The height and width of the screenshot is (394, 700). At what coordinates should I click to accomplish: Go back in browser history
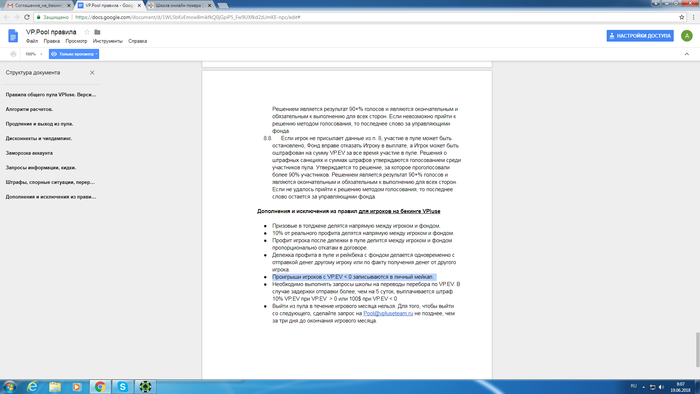click(6, 17)
